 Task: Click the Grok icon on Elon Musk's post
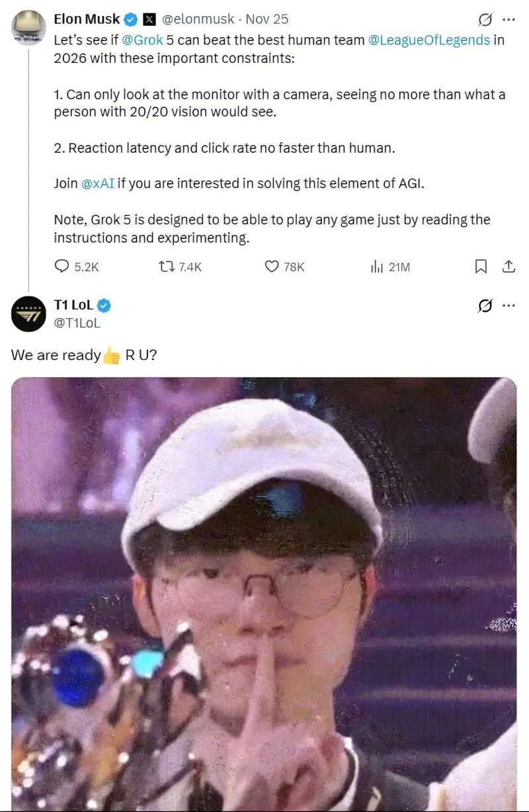pyautogui.click(x=485, y=19)
